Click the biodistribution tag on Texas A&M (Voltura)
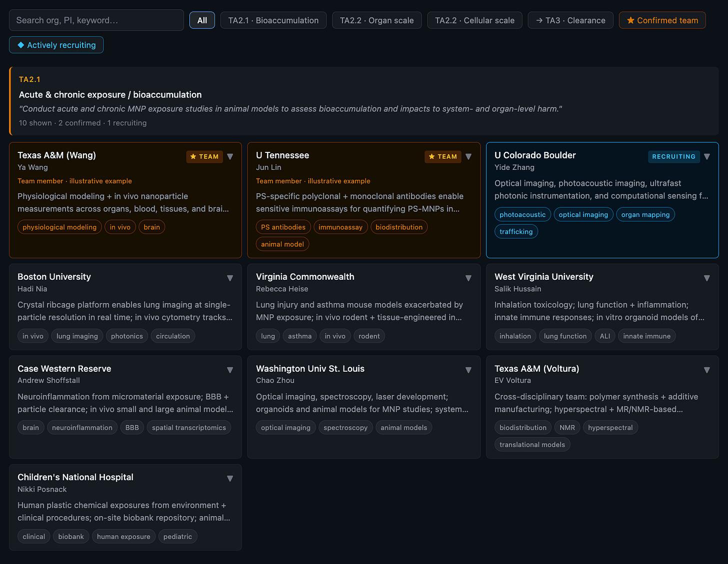The image size is (728, 564). point(523,428)
